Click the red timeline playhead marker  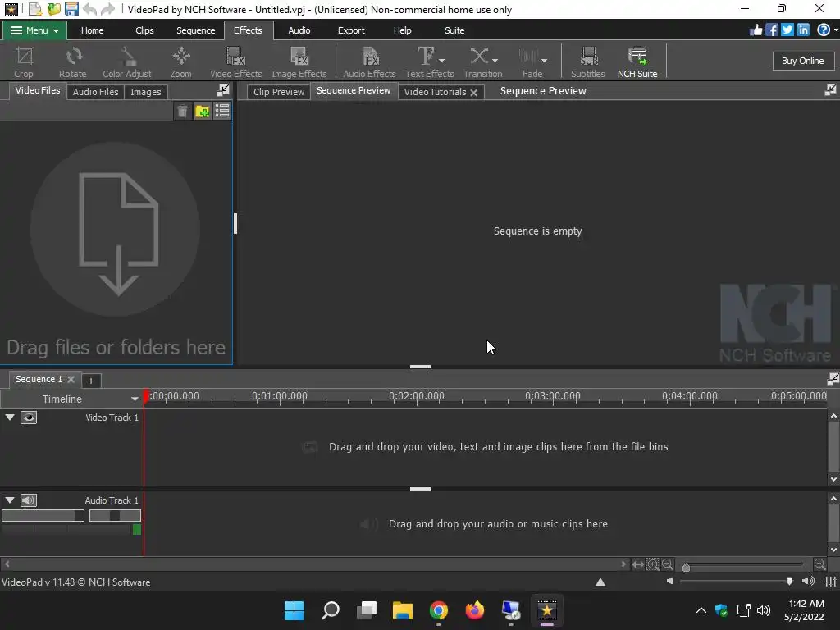click(x=146, y=396)
